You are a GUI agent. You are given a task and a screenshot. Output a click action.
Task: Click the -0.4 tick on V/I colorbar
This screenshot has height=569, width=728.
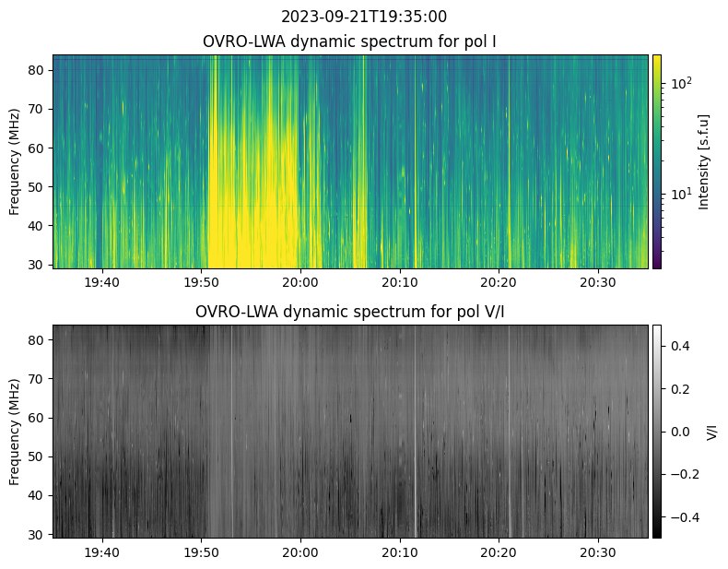[682, 516]
